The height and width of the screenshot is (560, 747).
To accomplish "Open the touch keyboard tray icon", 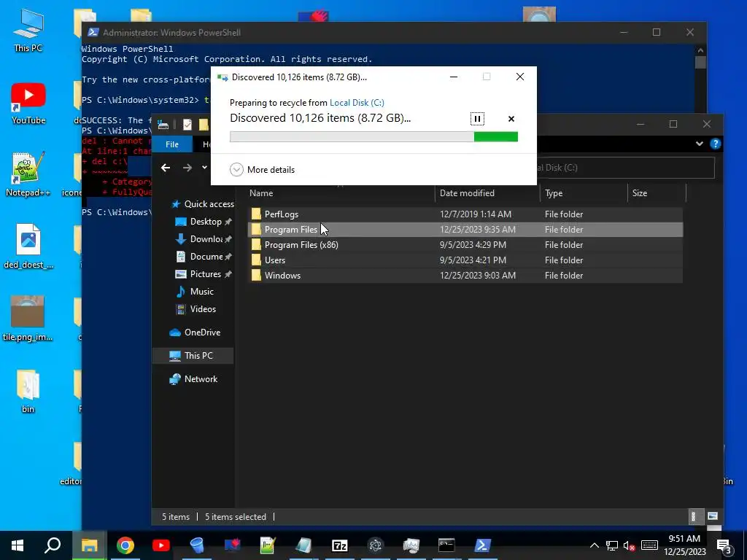I will coord(649,545).
